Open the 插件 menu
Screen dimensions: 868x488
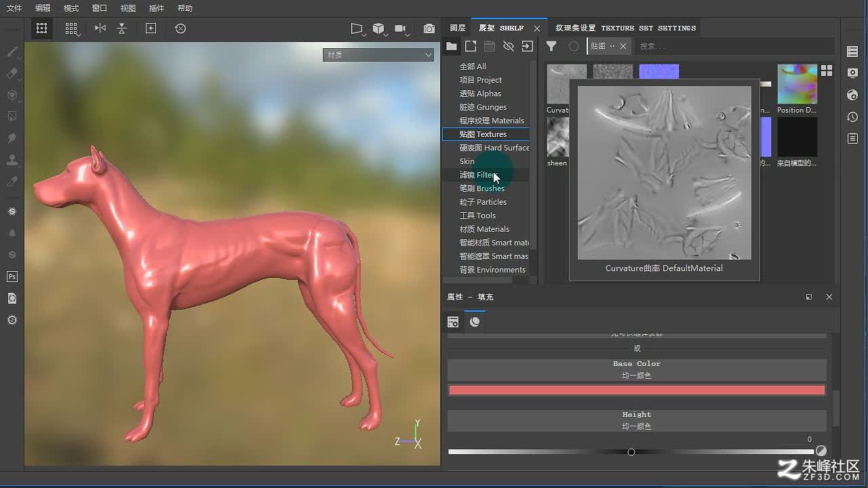point(157,8)
